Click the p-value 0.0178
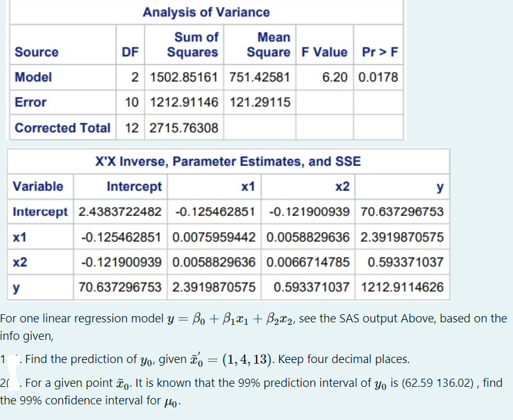The height and width of the screenshot is (420, 513). [x=378, y=77]
